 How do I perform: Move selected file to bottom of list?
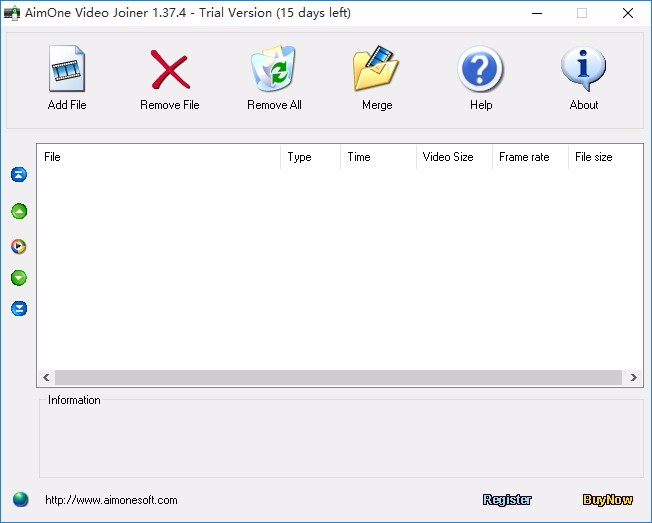point(19,308)
